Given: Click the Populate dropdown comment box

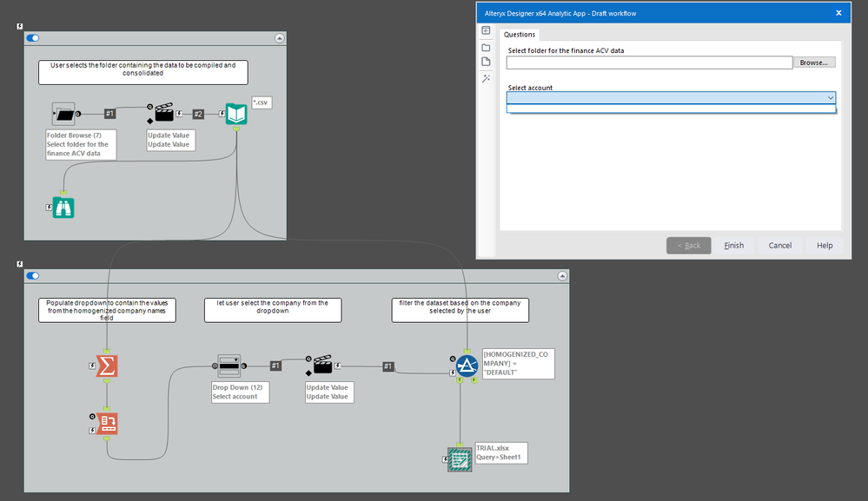Looking at the screenshot, I should coord(107,310).
